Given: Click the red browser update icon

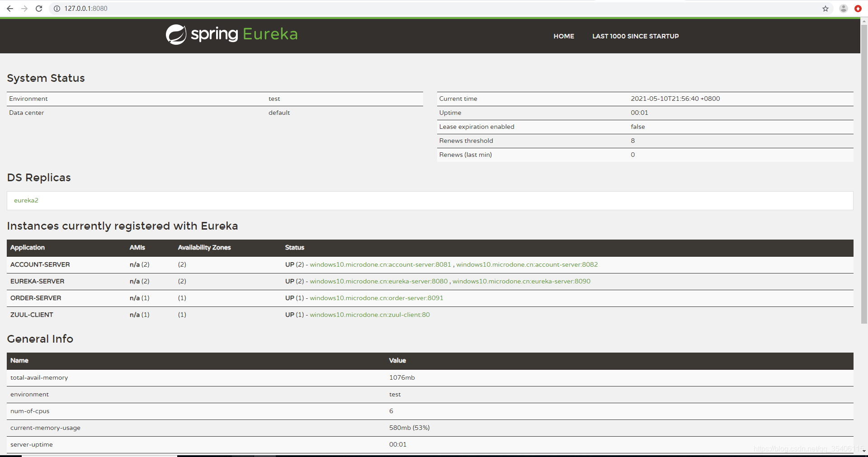Looking at the screenshot, I should click(x=858, y=9).
